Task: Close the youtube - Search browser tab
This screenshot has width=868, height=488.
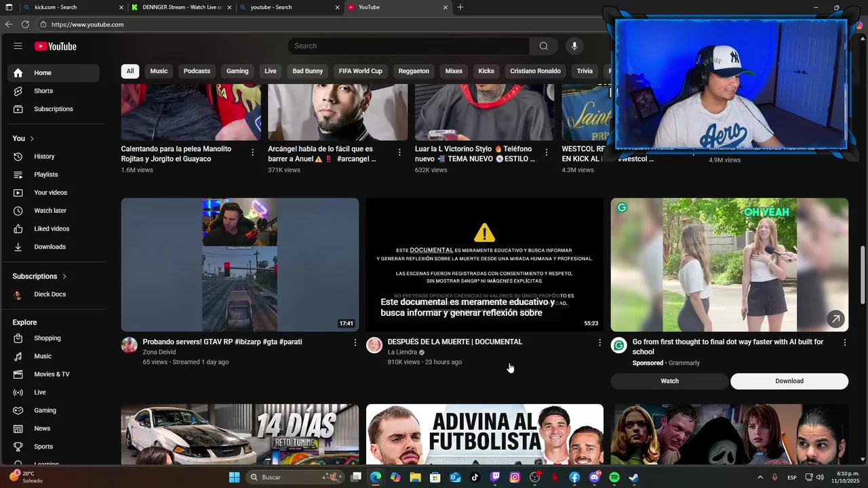Action: click(337, 7)
